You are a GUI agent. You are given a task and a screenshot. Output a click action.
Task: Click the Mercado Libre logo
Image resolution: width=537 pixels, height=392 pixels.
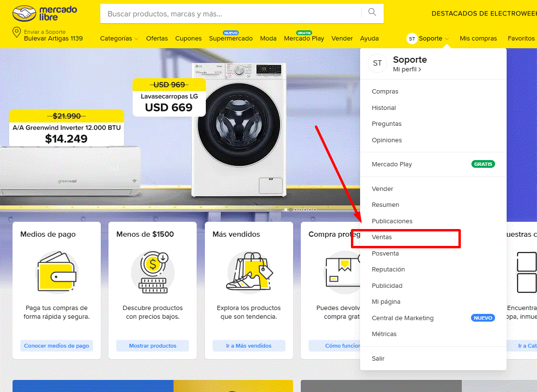(x=45, y=13)
